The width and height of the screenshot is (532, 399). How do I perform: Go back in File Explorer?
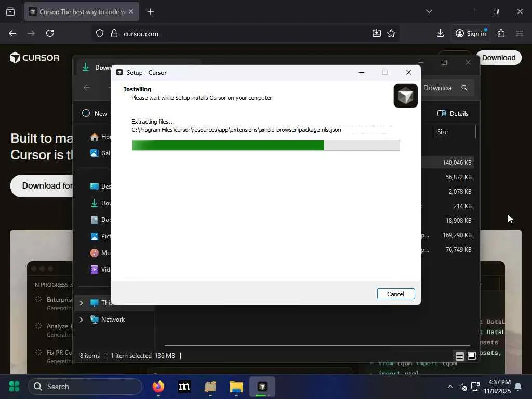pos(87,87)
